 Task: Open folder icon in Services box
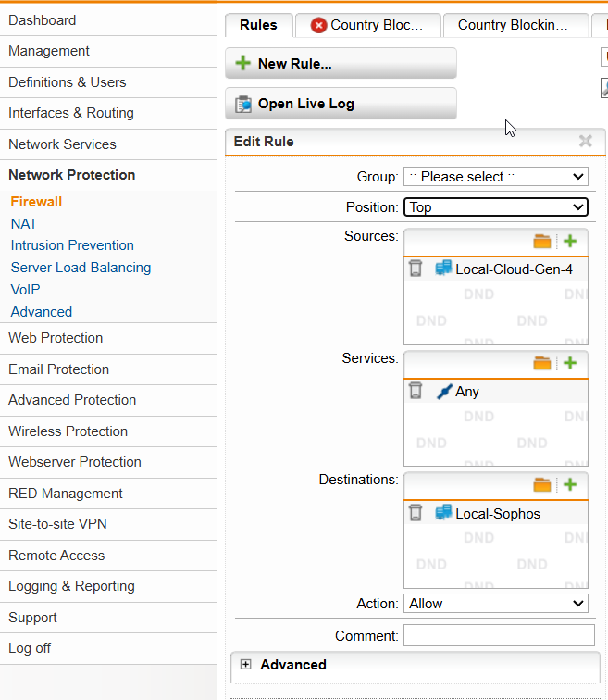click(x=542, y=363)
